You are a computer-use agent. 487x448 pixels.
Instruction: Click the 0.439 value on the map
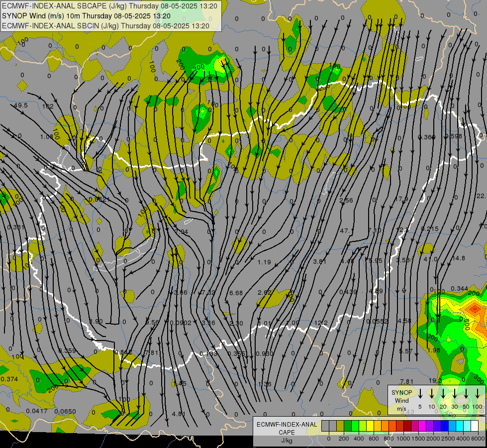tap(348, 292)
